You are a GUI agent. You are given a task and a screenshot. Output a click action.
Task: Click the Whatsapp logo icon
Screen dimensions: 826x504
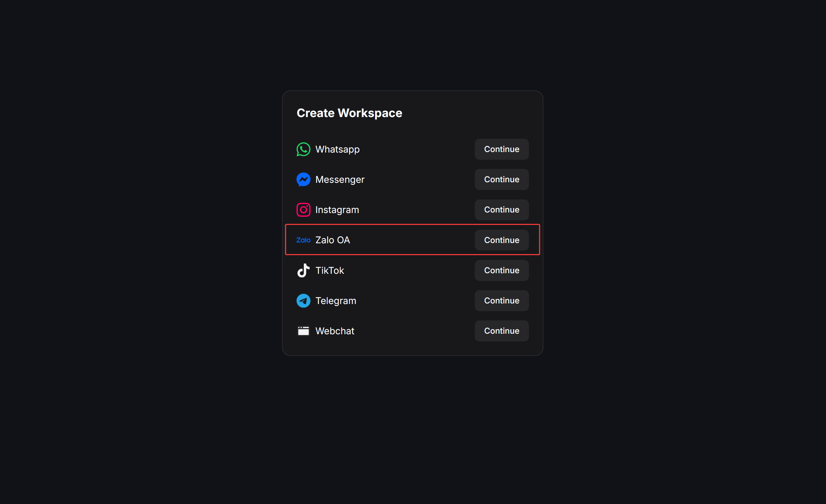[303, 149]
